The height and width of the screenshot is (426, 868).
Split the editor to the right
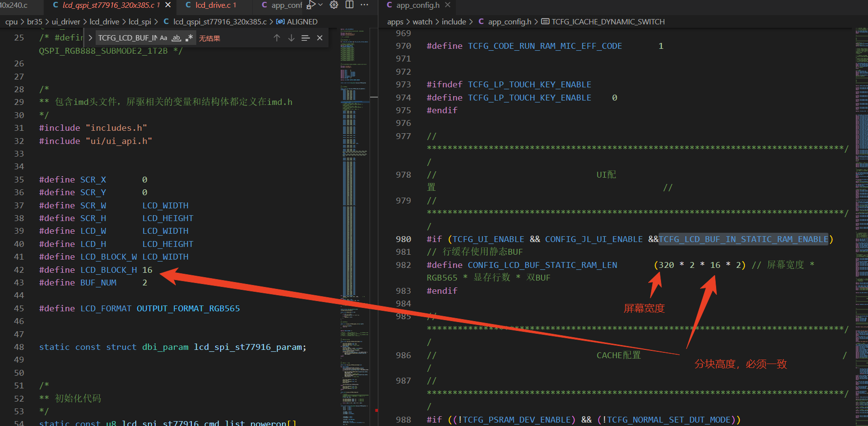click(350, 5)
